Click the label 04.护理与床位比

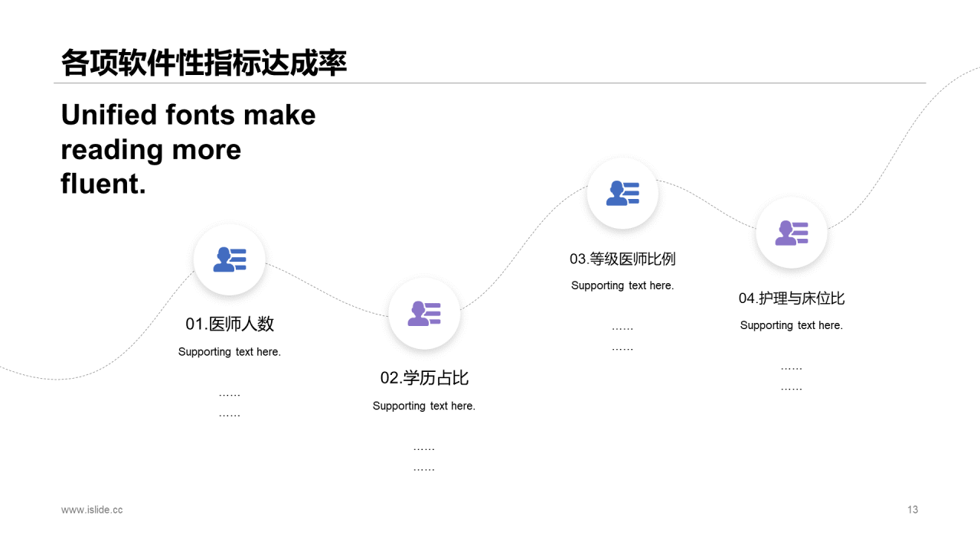coord(792,298)
